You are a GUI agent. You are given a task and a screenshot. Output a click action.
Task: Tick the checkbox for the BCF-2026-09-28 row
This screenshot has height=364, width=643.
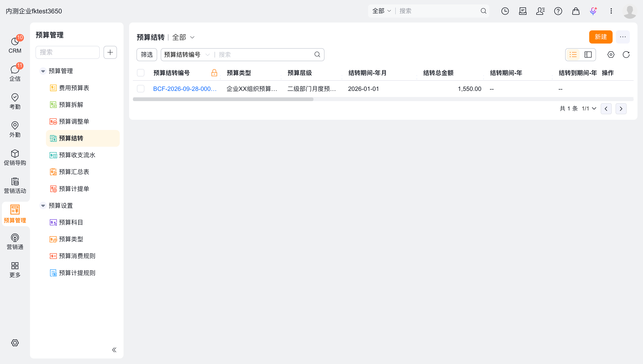pyautogui.click(x=141, y=89)
